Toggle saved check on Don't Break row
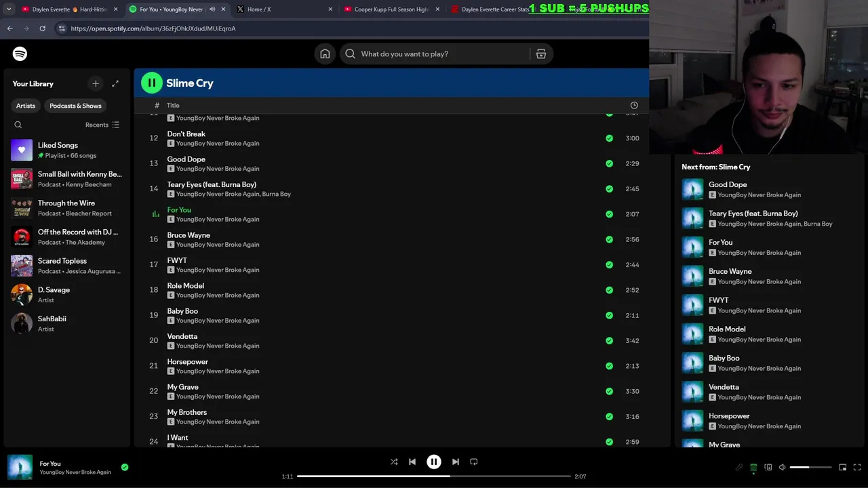Image resolution: width=868 pixels, height=488 pixels. (609, 138)
